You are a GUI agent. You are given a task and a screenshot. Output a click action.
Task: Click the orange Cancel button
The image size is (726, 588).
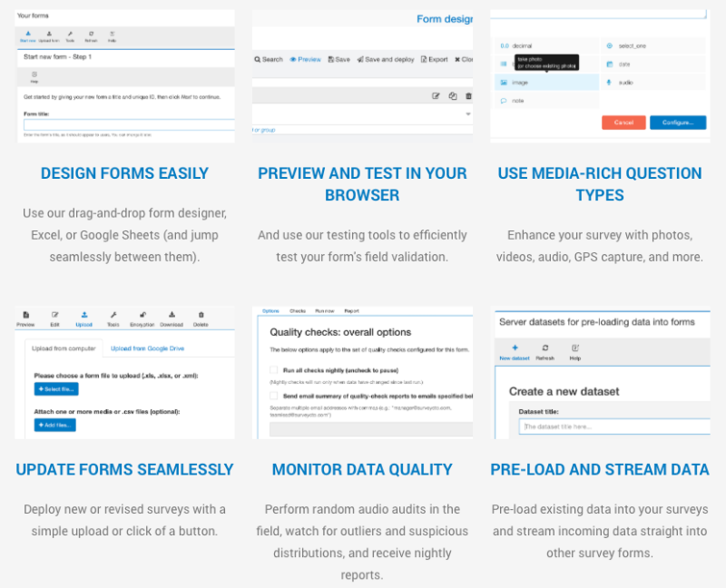click(x=623, y=122)
